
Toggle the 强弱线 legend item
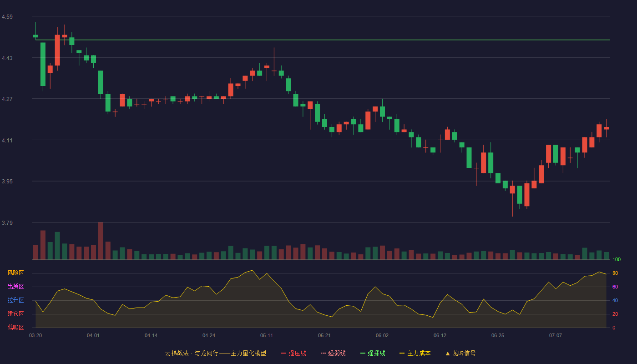point(333,353)
